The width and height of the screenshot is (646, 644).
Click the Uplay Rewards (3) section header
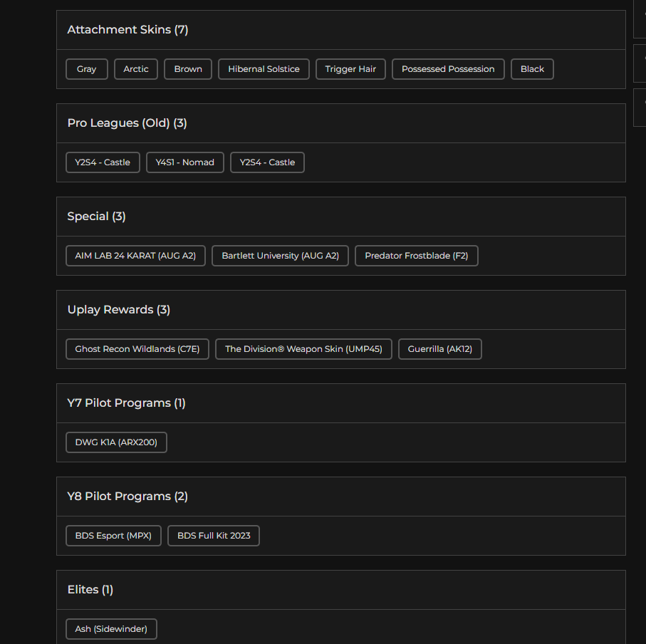(119, 310)
